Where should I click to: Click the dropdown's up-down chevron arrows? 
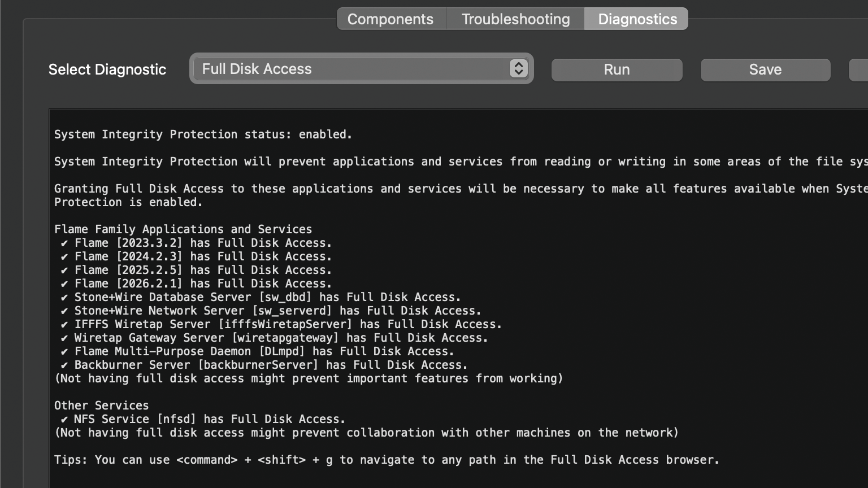pyautogui.click(x=518, y=69)
